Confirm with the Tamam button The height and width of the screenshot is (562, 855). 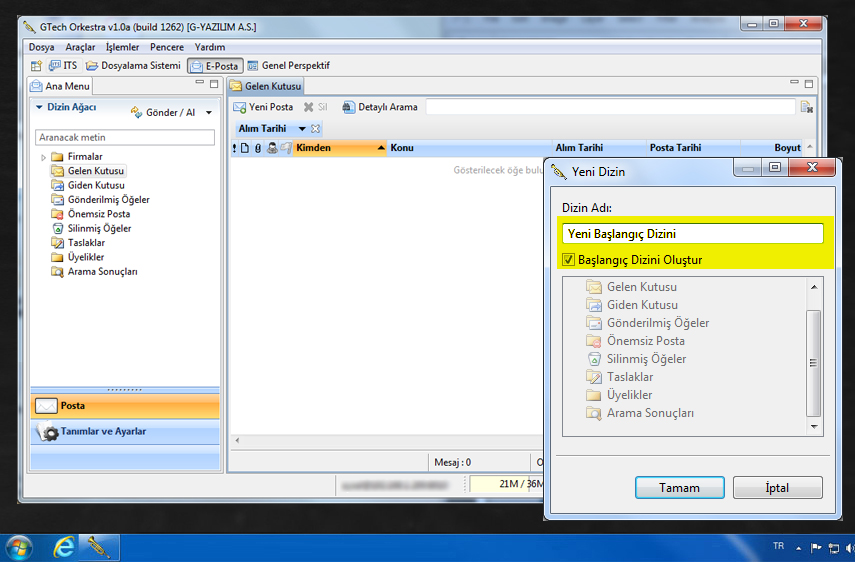[x=679, y=488]
